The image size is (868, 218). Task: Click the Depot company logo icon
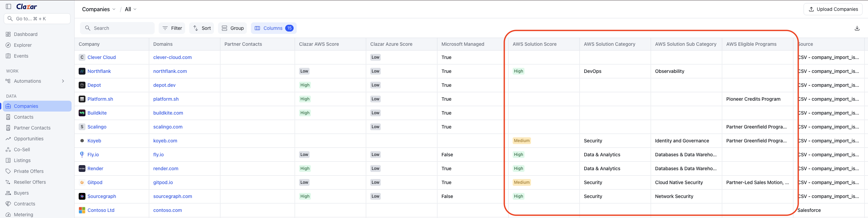(x=82, y=85)
